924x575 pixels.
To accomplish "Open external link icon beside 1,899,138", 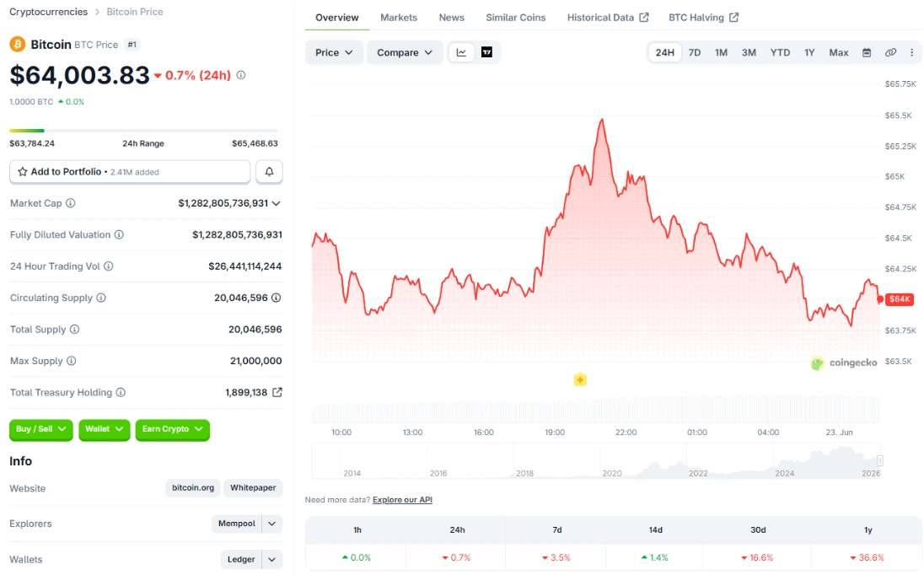I will pos(277,392).
